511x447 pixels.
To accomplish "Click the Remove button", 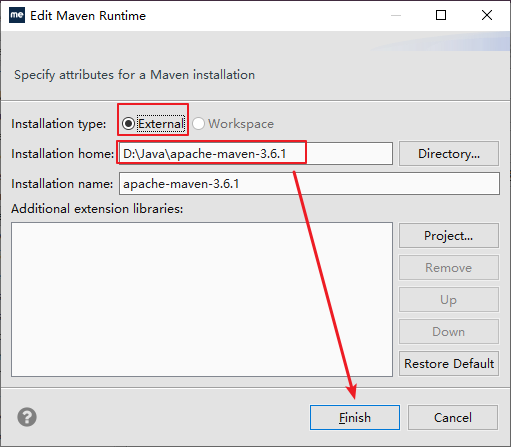I will click(449, 268).
